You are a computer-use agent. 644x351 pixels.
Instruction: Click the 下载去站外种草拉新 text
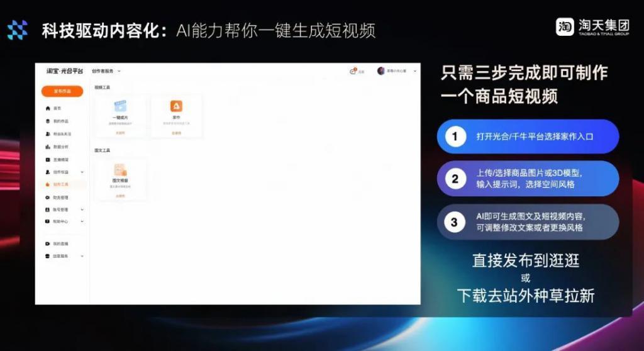(526, 296)
